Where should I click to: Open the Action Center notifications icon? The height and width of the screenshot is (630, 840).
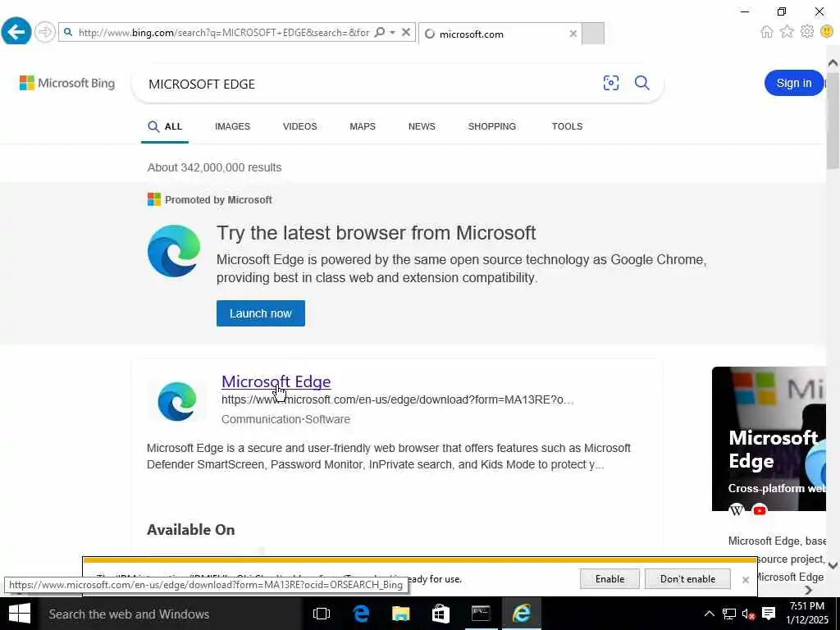tap(769, 614)
